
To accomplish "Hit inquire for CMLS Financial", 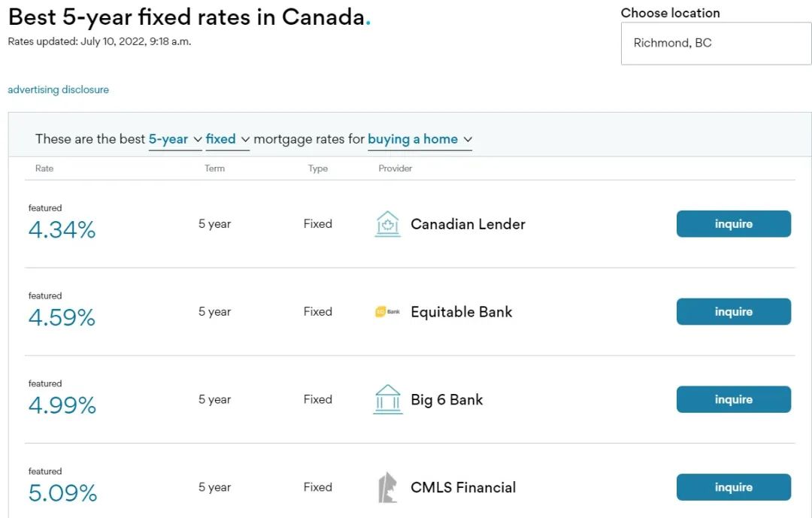I will (x=733, y=487).
